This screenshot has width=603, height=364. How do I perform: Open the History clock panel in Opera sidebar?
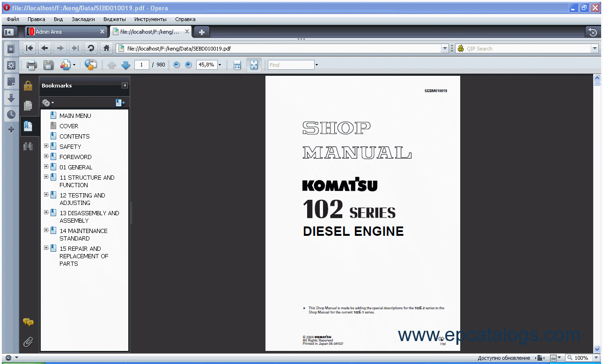11,115
